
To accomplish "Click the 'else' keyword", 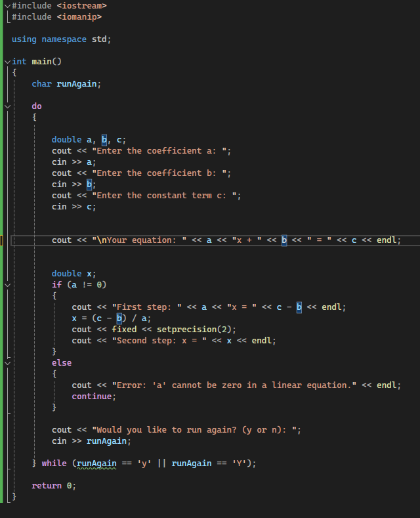I will point(62,363).
